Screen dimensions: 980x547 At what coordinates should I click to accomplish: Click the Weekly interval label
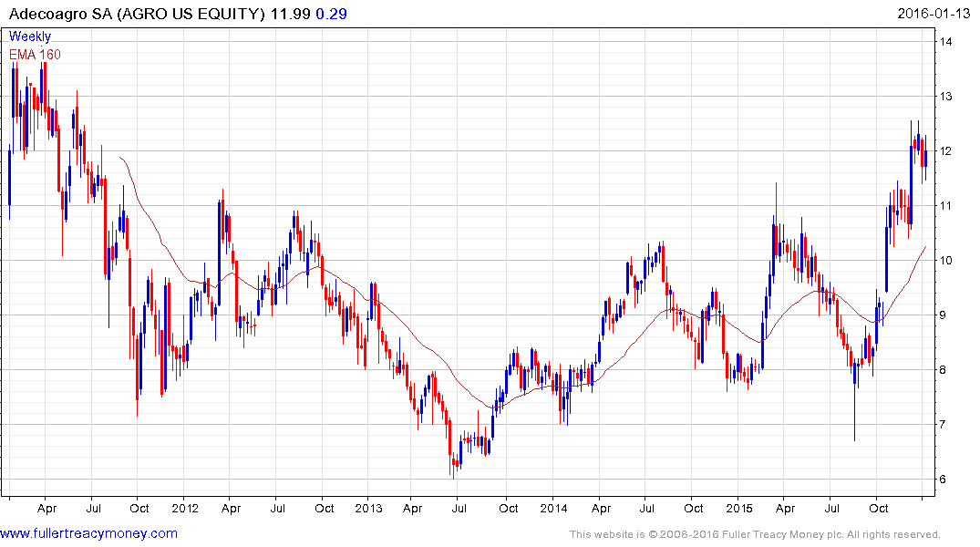[x=30, y=36]
